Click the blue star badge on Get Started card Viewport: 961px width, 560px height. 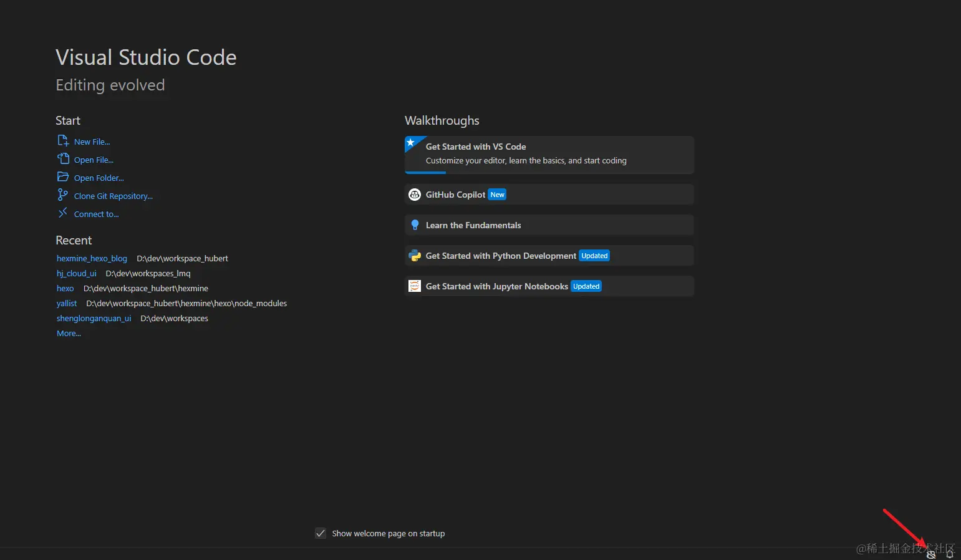[x=411, y=143]
